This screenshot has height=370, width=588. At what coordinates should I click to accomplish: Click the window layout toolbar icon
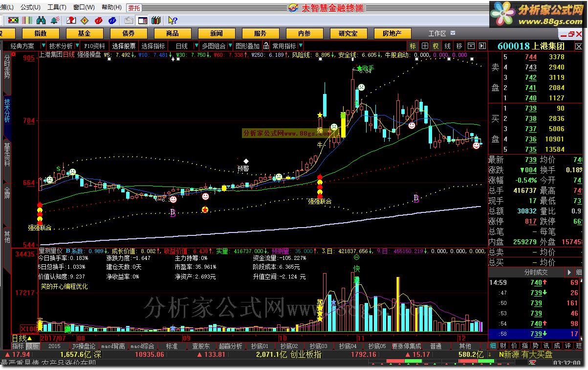pyautogui.click(x=143, y=20)
